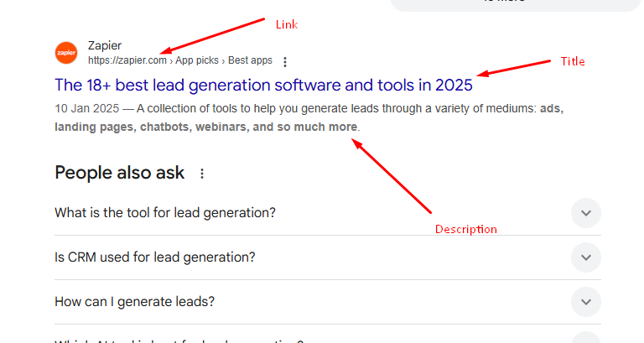Click the show more button at top
Image resolution: width=644 pixels, height=343 pixels.
[x=513, y=3]
